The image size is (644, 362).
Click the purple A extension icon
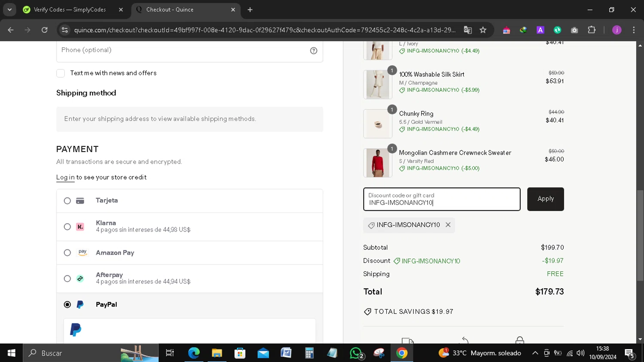coord(540,30)
